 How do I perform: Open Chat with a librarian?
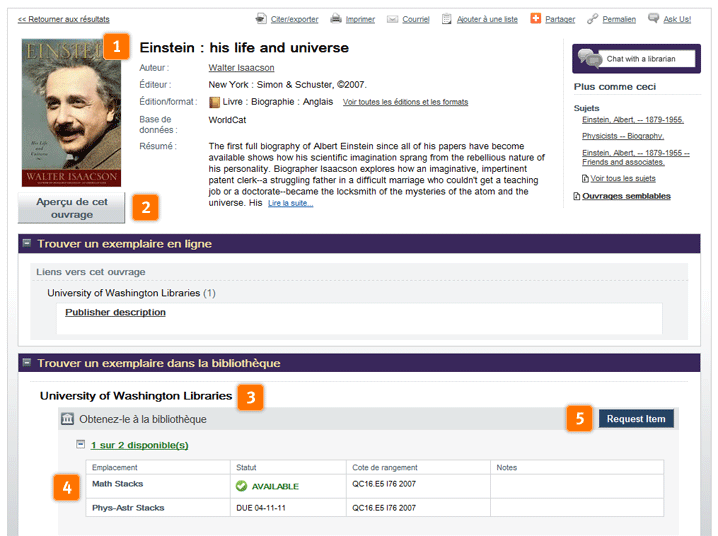(635, 59)
